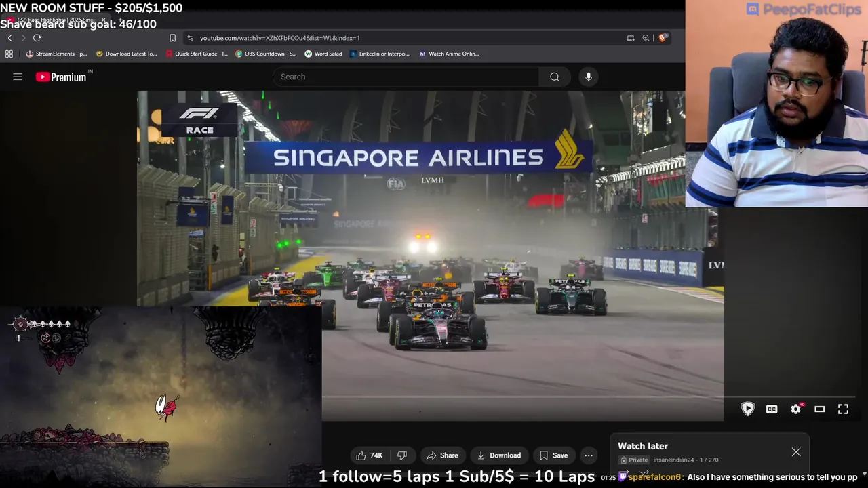Open the StreamElements bookmark

pyautogui.click(x=57, y=54)
